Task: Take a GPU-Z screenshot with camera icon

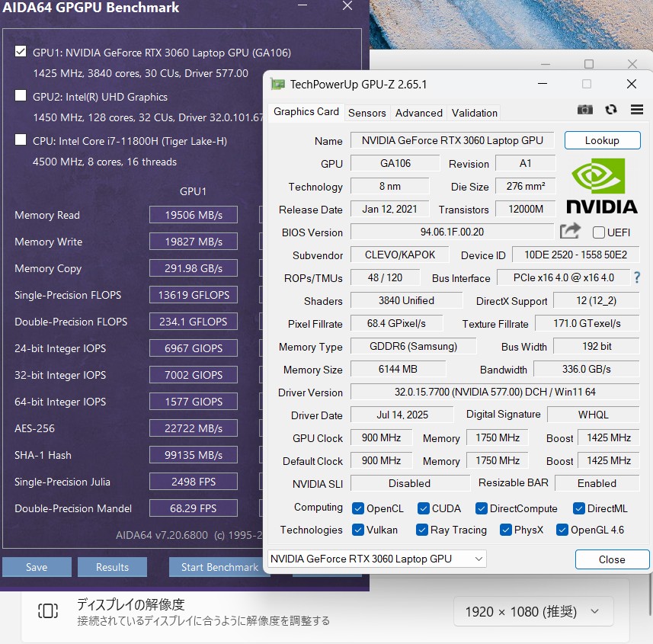Action: pos(584,110)
